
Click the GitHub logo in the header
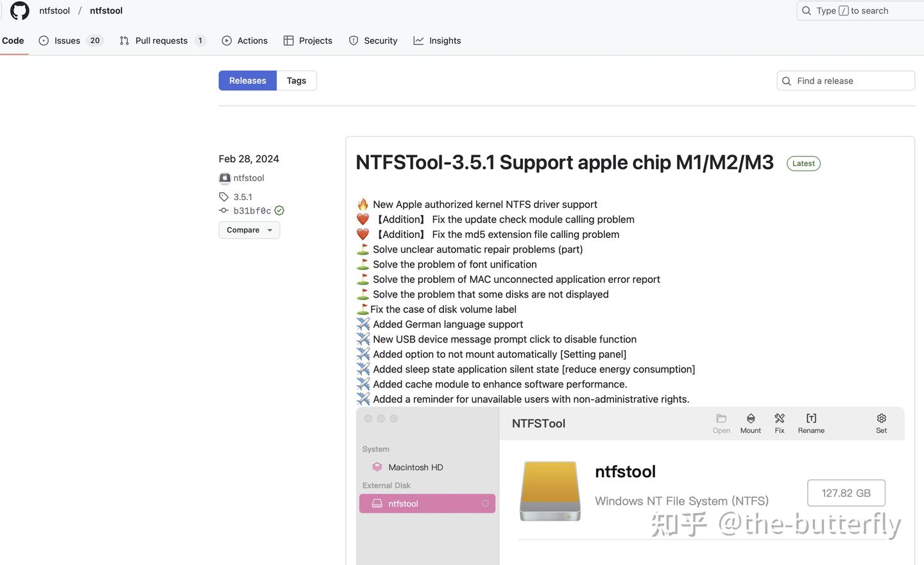coord(19,10)
